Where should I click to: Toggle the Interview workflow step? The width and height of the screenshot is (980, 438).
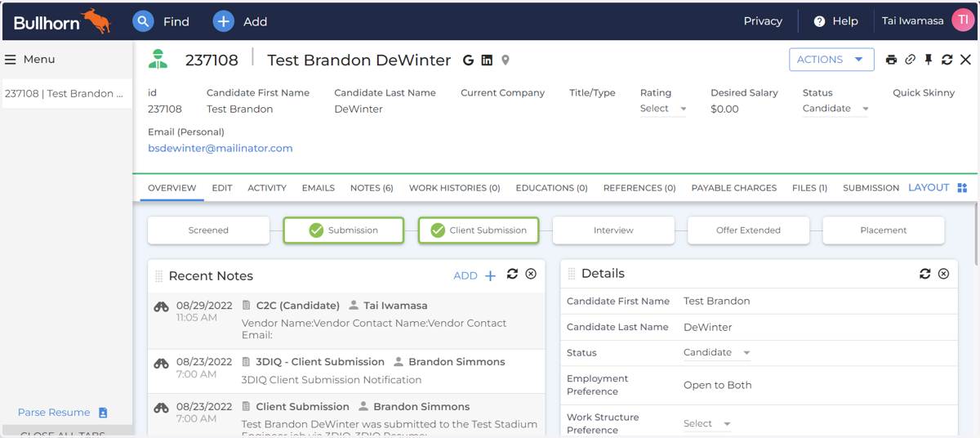613,230
